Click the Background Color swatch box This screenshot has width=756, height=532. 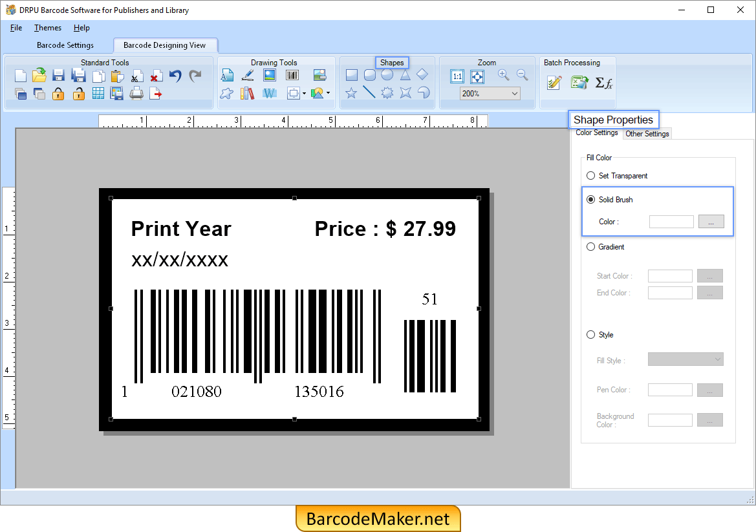670,420
